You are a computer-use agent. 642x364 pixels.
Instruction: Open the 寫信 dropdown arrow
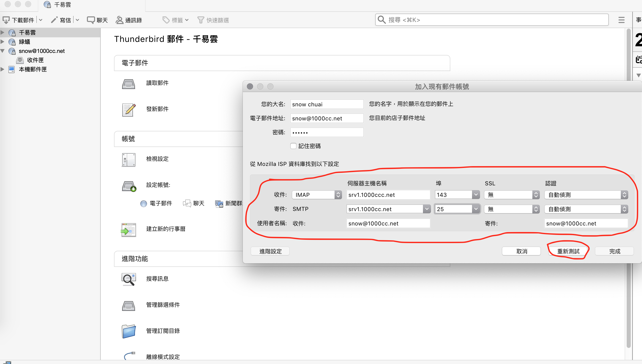pyautogui.click(x=77, y=20)
